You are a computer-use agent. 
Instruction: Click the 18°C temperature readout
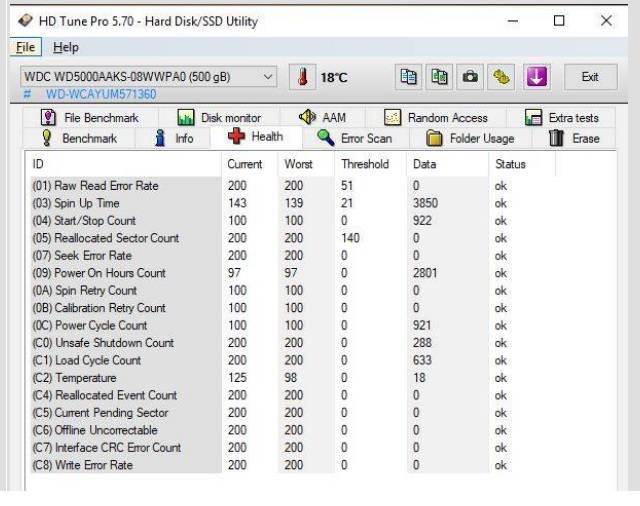click(x=334, y=78)
